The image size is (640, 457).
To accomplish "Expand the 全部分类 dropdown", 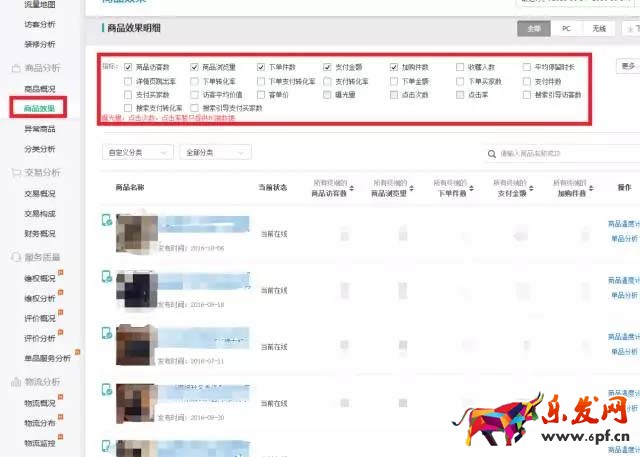I will (x=211, y=153).
